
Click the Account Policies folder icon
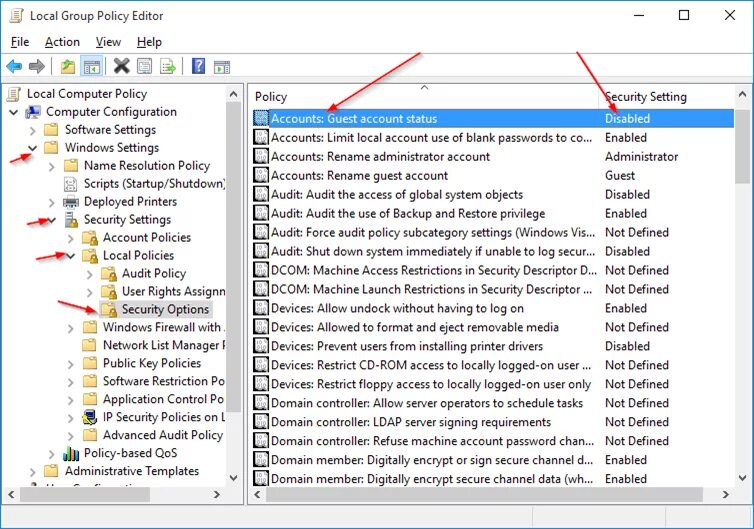[x=90, y=238]
